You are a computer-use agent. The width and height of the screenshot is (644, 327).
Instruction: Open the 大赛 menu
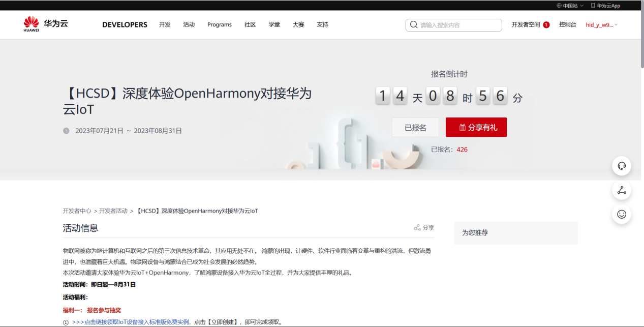tap(298, 24)
